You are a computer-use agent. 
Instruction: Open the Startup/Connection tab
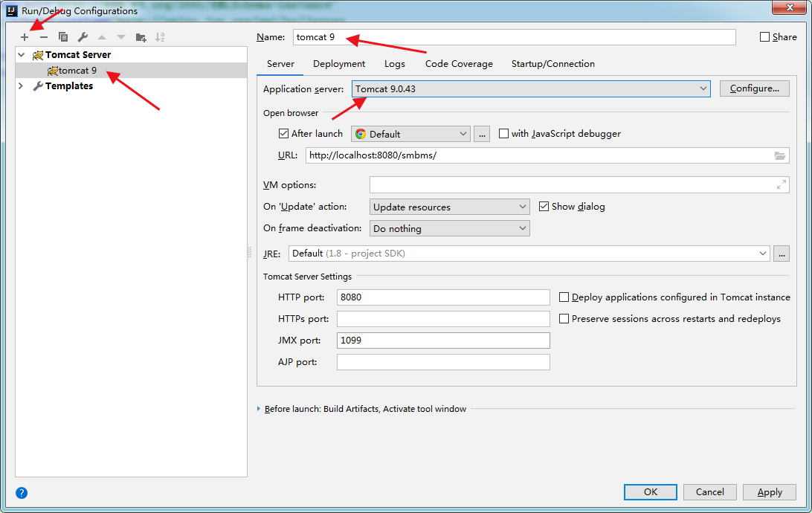[552, 64]
